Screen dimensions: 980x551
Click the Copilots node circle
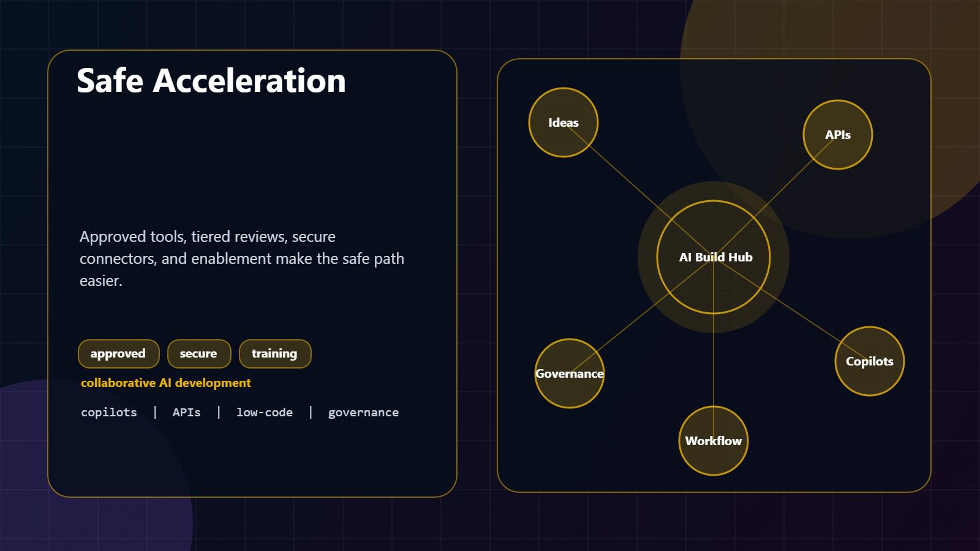(x=870, y=361)
